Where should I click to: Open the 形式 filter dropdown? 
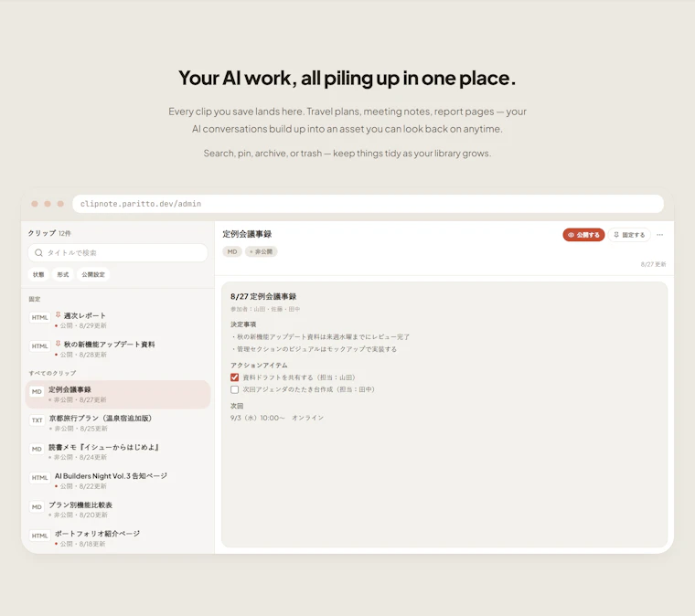[63, 274]
